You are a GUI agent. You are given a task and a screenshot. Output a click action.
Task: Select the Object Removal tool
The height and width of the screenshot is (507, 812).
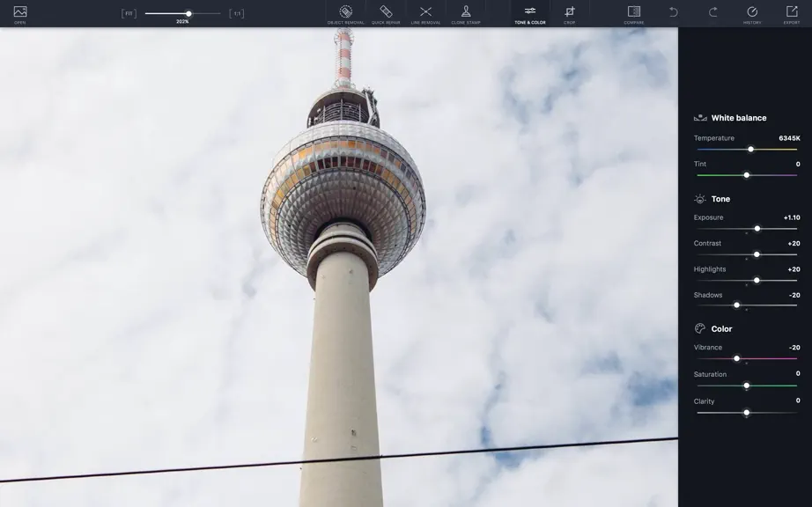pos(345,14)
